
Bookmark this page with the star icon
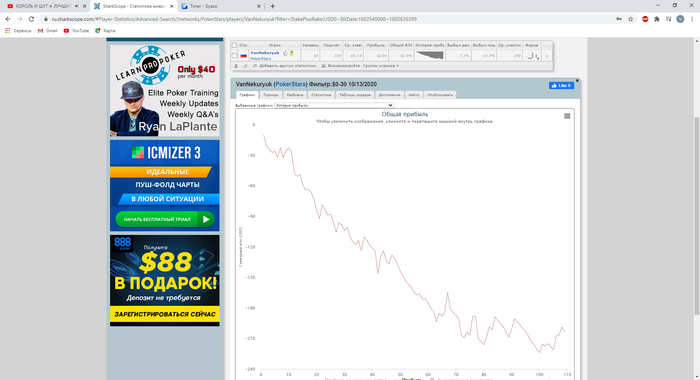tap(630, 19)
